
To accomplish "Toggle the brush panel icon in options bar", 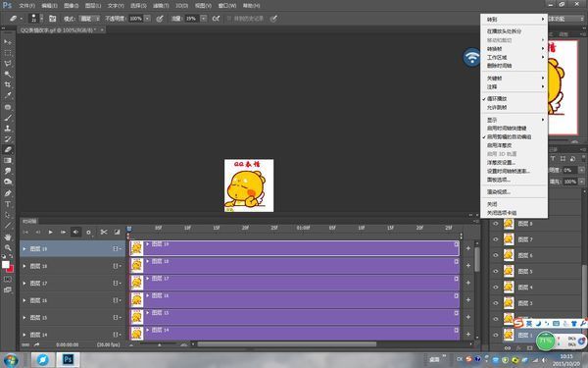I will [53, 19].
